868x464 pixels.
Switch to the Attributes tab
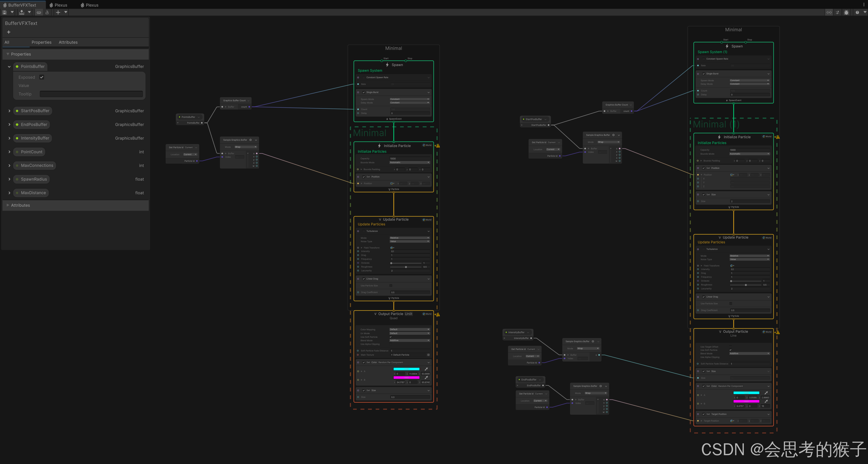pyautogui.click(x=68, y=42)
